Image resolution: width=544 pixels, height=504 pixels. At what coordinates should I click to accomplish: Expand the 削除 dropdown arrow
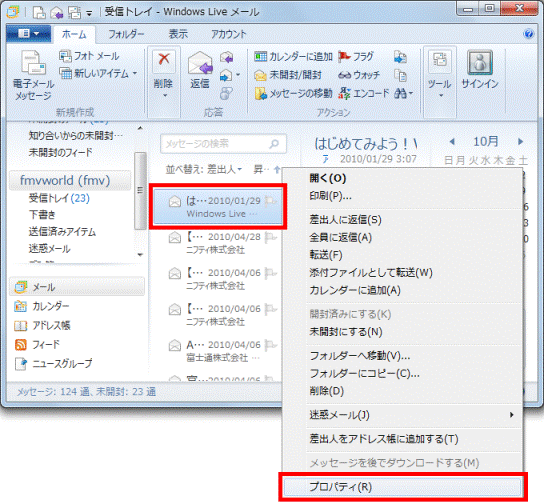[164, 95]
